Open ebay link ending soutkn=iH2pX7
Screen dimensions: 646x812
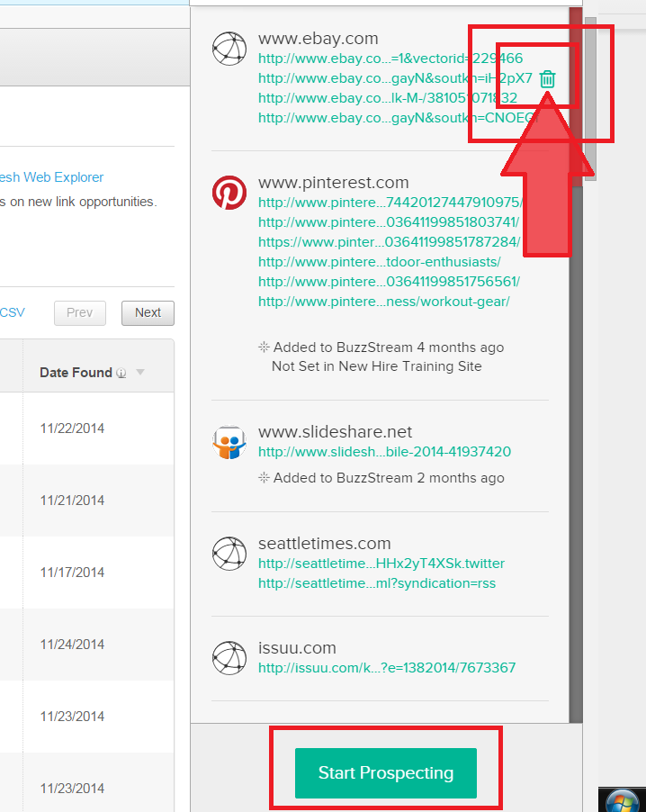tap(395, 78)
